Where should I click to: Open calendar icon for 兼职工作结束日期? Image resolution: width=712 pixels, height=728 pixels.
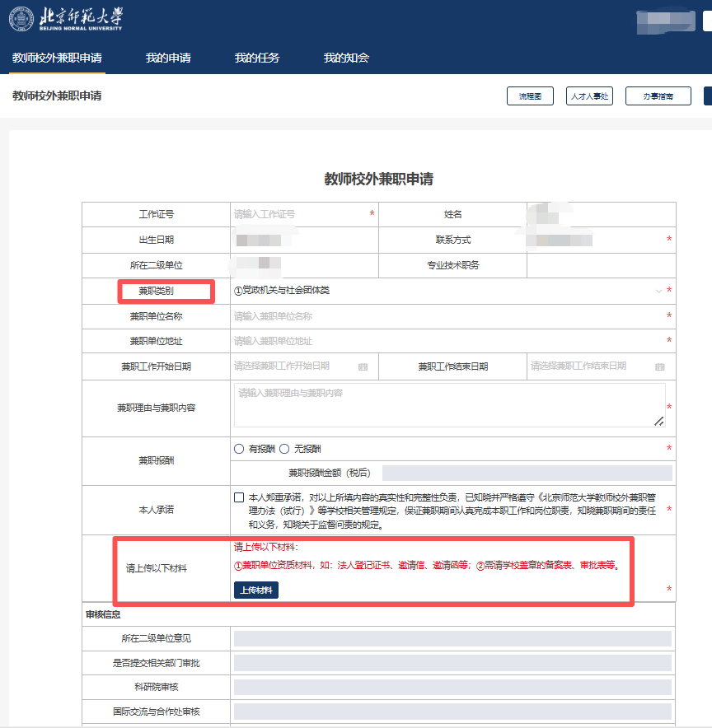coord(659,366)
